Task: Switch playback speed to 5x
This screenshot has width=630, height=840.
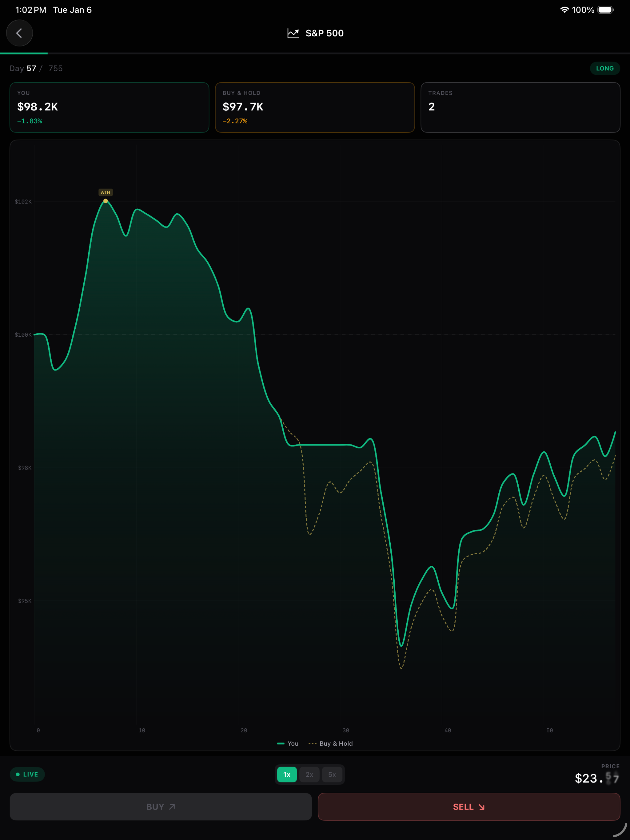Action: click(332, 774)
